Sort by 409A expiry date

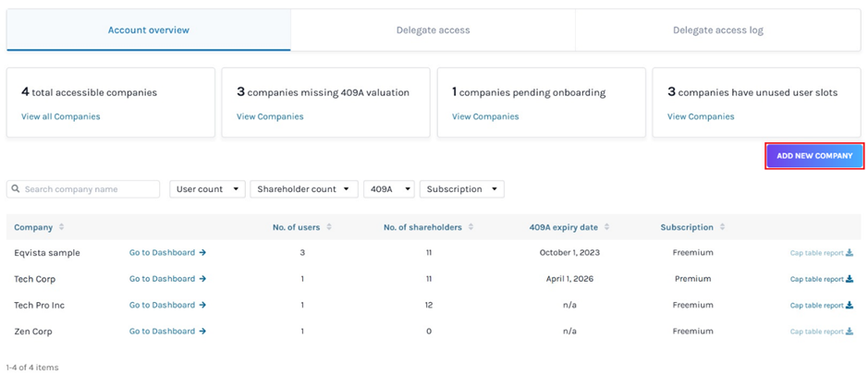pyautogui.click(x=605, y=227)
